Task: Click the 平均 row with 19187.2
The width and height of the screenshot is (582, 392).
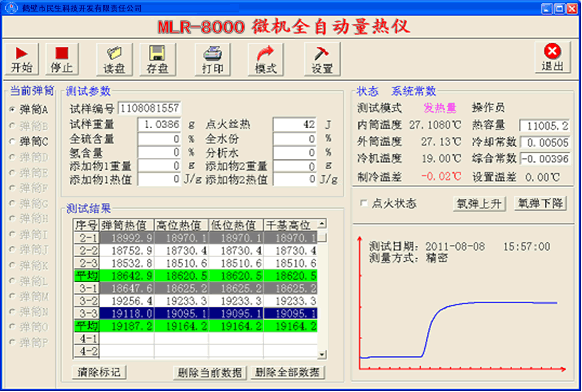Action: tap(196, 326)
